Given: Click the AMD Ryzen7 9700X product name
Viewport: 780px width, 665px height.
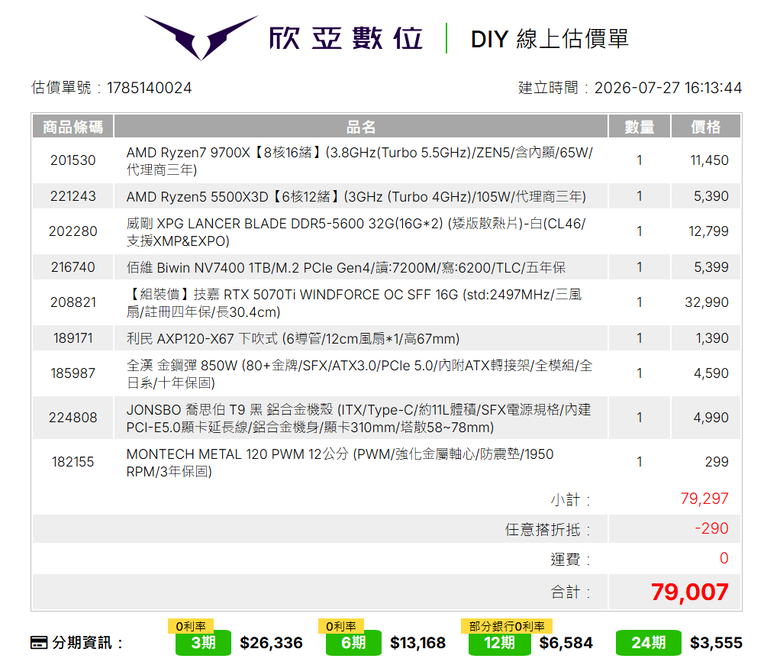Looking at the screenshot, I should [360, 161].
